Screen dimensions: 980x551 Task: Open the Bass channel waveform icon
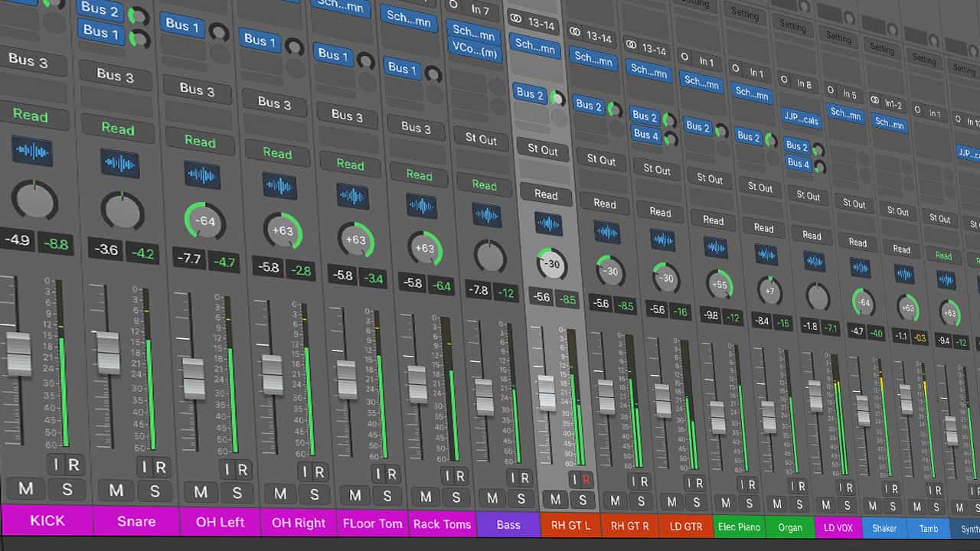pyautogui.click(x=487, y=215)
